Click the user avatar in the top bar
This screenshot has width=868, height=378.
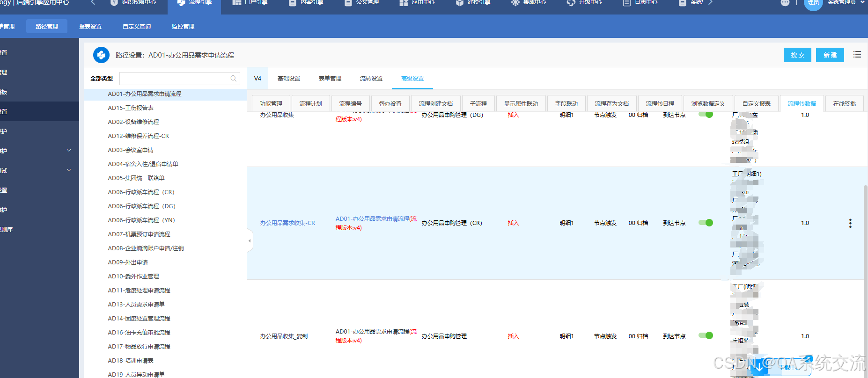click(x=813, y=4)
